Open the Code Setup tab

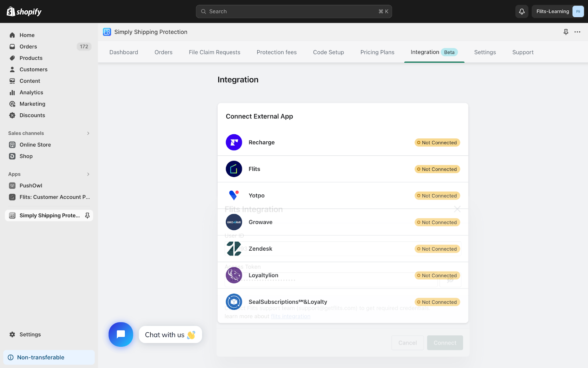tap(329, 52)
